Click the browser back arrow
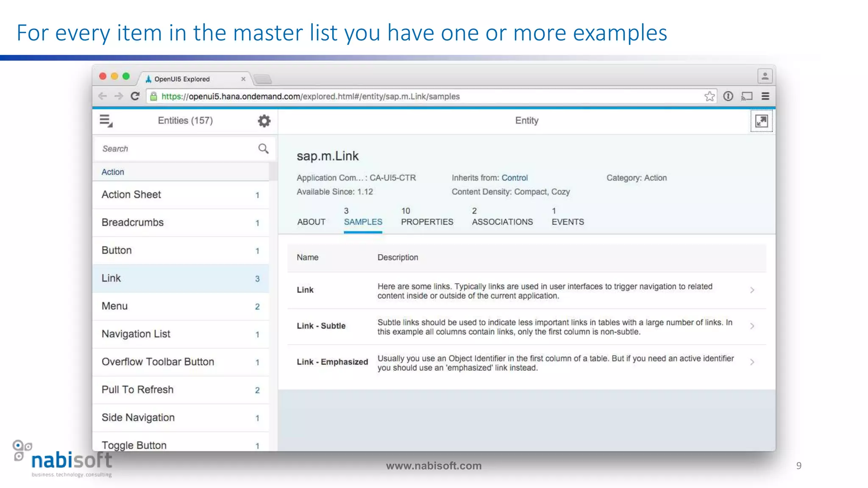The width and height of the screenshot is (868, 488). (103, 96)
